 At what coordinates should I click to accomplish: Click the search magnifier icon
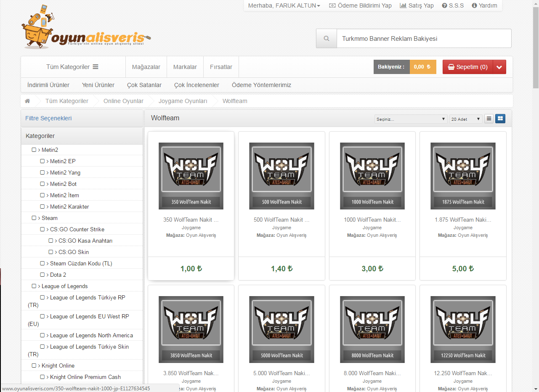327,38
